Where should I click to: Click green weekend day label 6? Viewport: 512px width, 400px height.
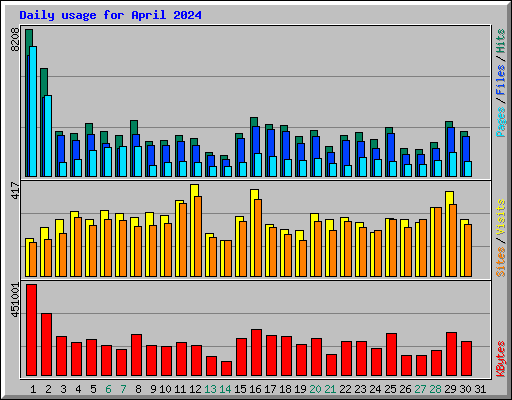click(x=108, y=389)
